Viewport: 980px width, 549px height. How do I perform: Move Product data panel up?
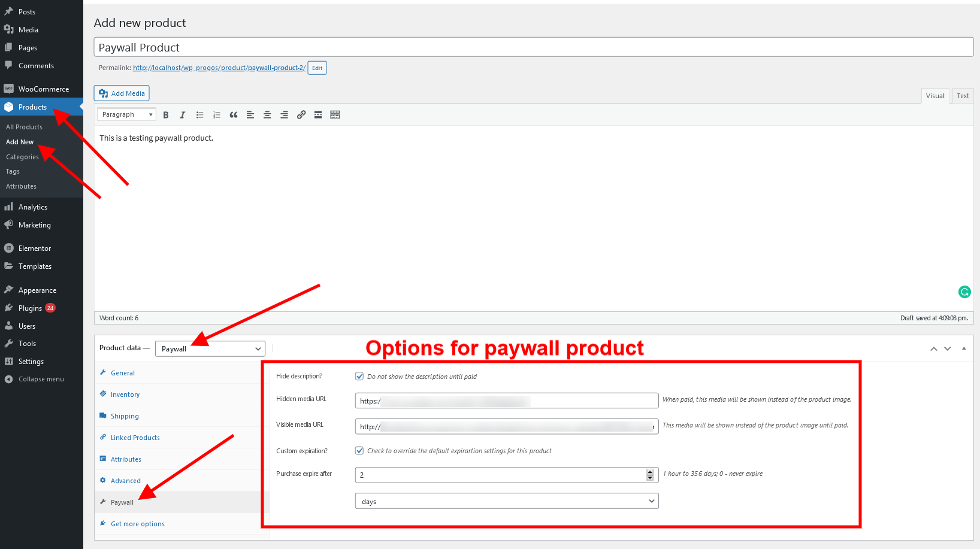[933, 348]
